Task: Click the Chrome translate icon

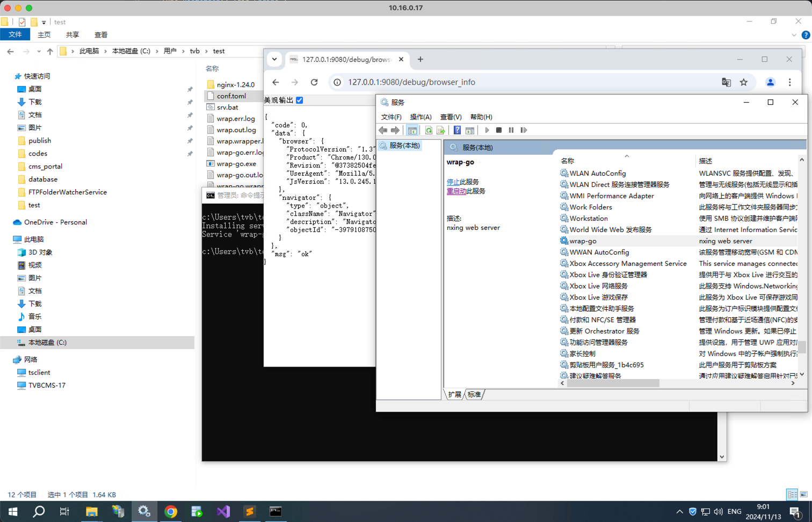Action: coord(727,82)
